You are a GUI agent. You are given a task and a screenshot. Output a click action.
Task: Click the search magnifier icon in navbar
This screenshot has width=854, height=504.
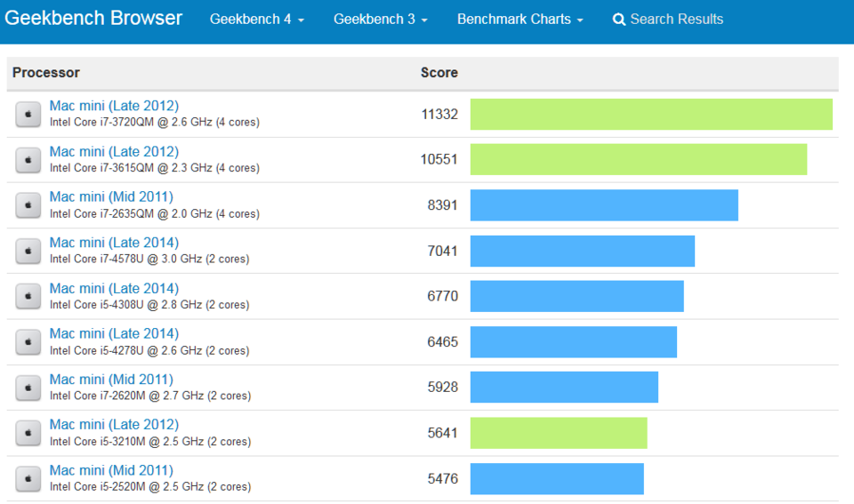point(619,20)
